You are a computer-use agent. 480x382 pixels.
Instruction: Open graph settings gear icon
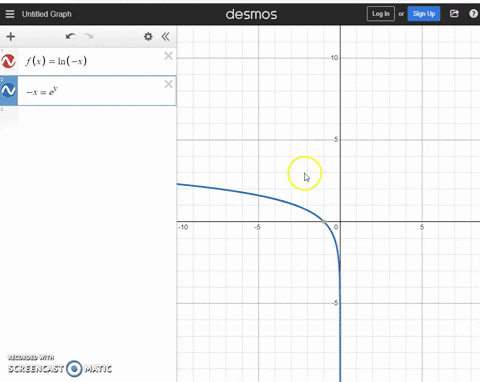(148, 36)
